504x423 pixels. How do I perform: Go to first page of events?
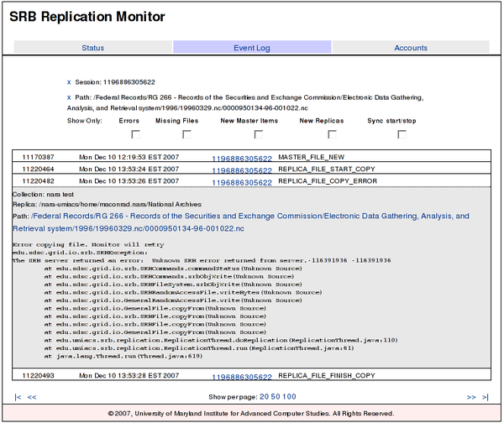(x=18, y=396)
